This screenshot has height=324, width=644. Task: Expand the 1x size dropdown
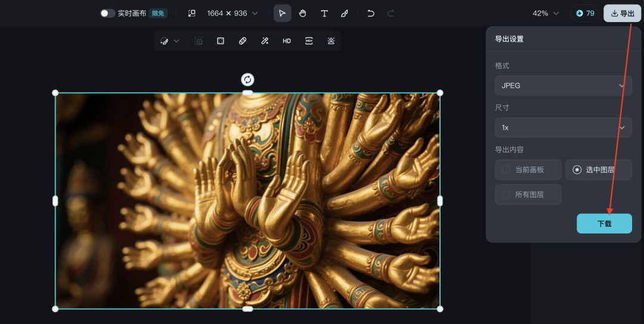pos(563,127)
